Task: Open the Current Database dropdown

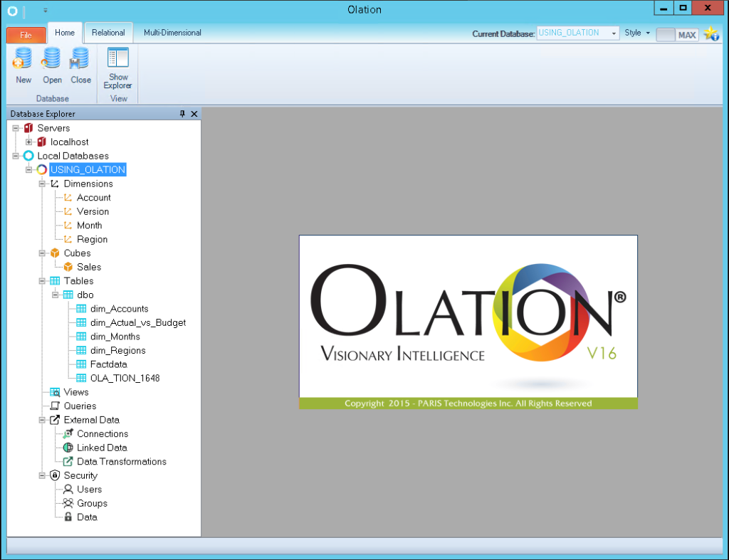Action: (614, 33)
